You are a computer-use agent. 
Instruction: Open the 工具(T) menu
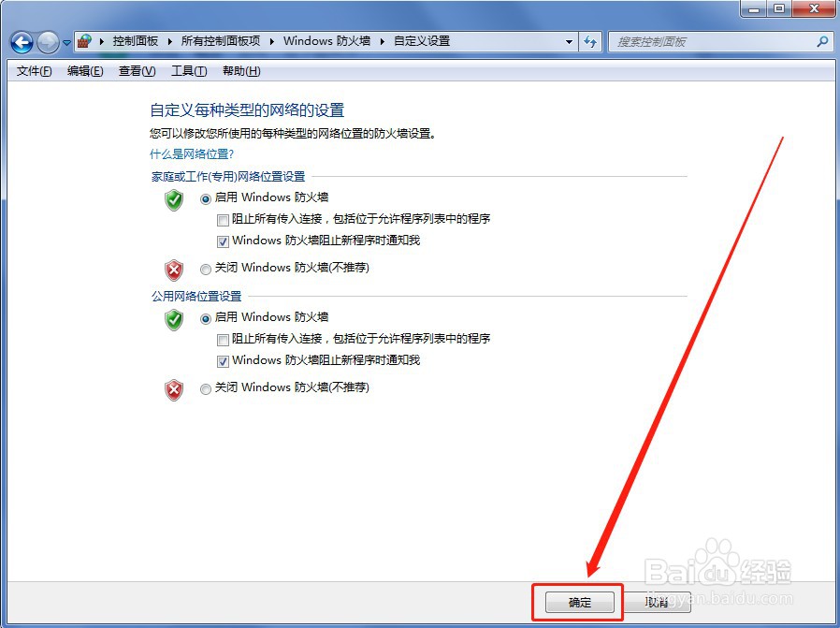pos(189,71)
